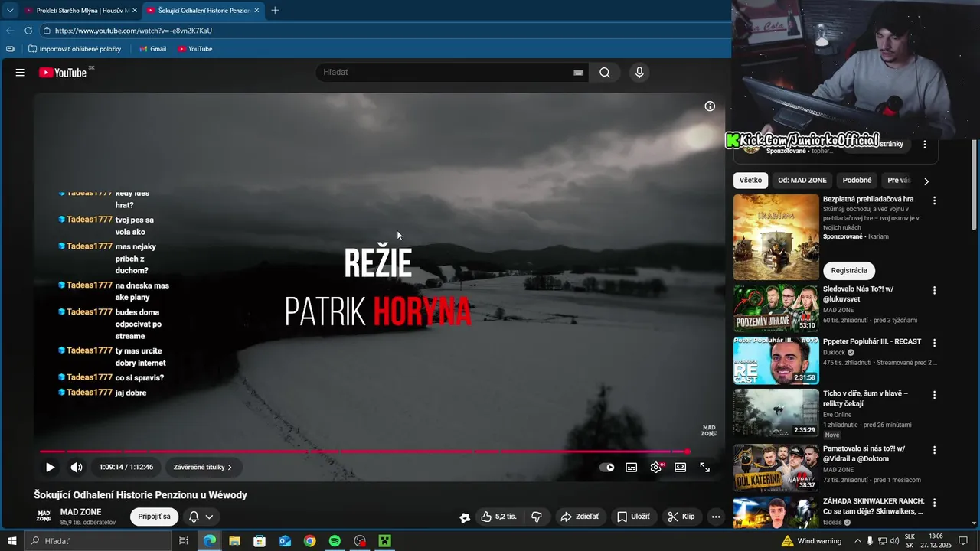
Task: Open notification bell dropdown
Action: point(201,517)
